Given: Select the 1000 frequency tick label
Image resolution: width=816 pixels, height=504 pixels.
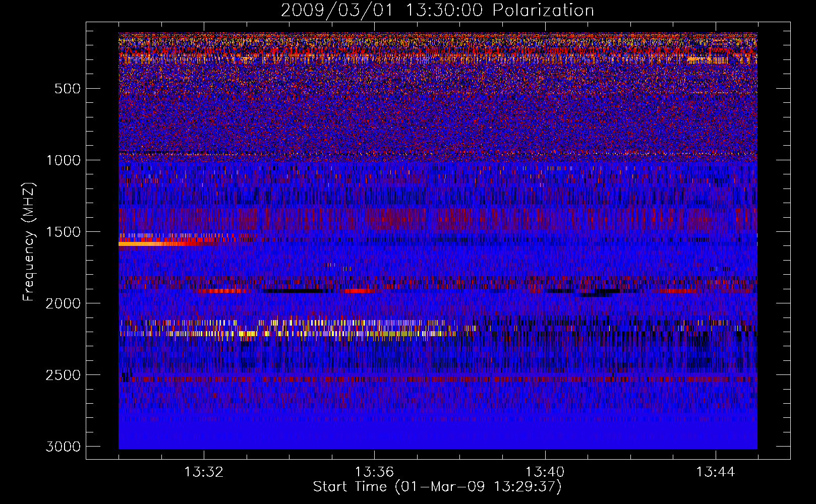Looking at the screenshot, I should tap(63, 160).
